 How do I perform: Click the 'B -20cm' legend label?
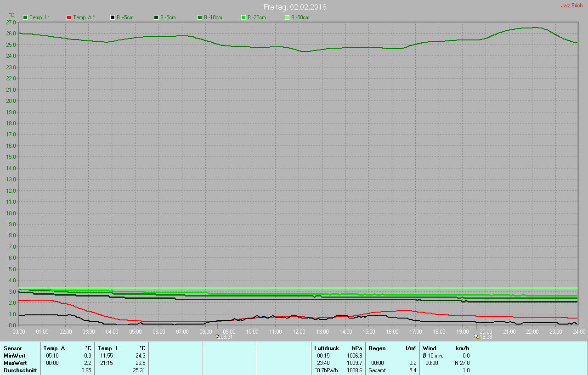(257, 17)
